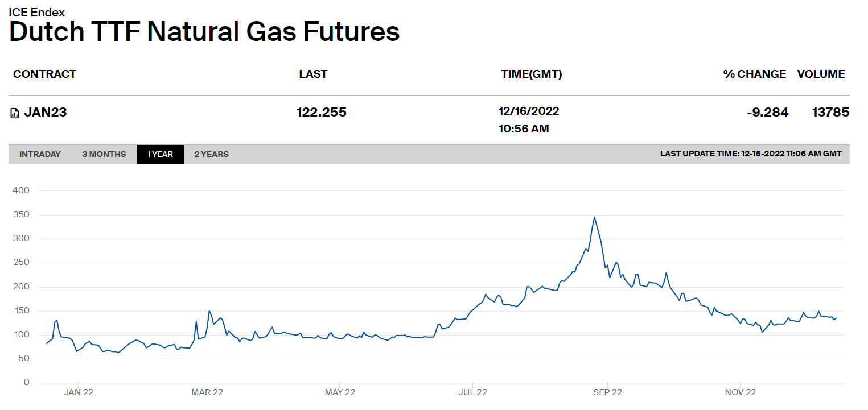Click the JAN23 contract document icon
The height and width of the screenshot is (410, 868).
15,113
